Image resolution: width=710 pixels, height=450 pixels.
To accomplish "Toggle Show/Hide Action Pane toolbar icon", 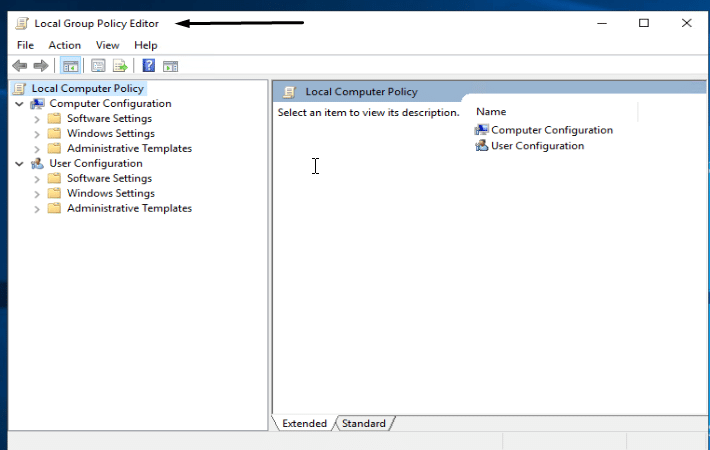I will (x=170, y=66).
